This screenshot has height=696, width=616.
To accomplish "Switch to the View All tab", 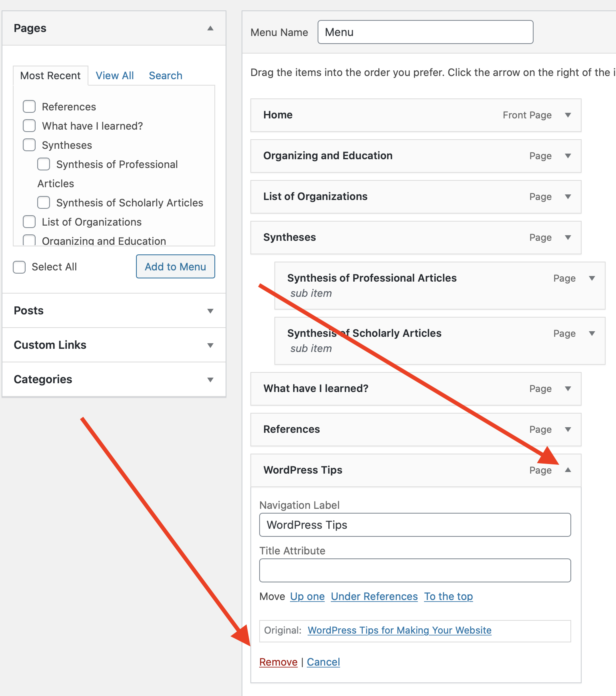I will [x=115, y=76].
